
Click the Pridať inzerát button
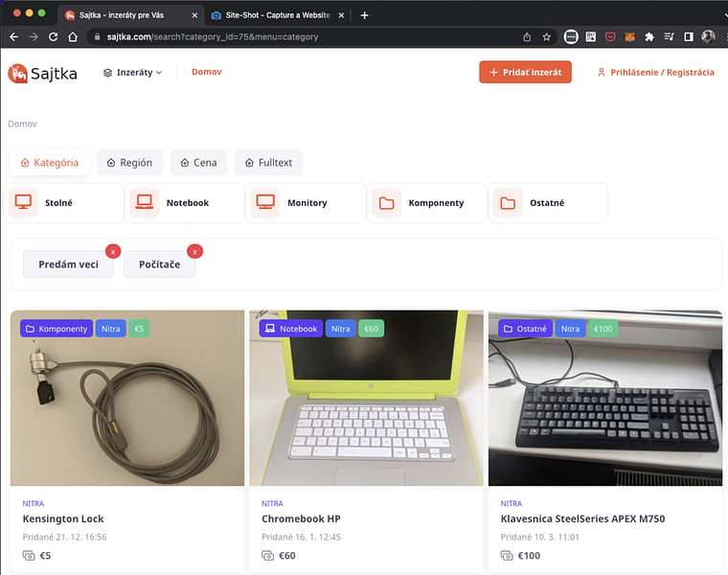click(525, 73)
